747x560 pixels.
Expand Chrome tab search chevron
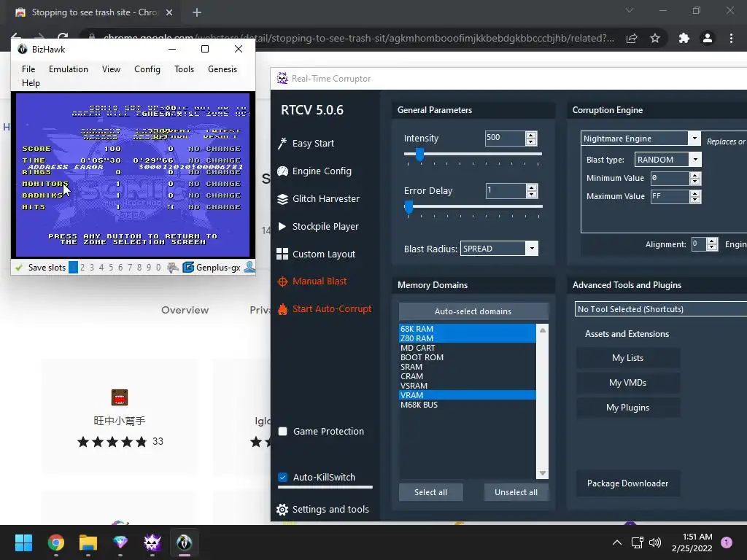(630, 10)
